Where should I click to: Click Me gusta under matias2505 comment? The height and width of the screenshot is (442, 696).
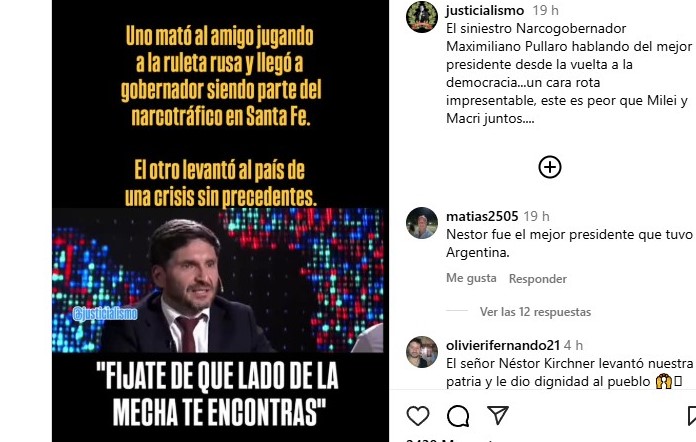(471, 278)
